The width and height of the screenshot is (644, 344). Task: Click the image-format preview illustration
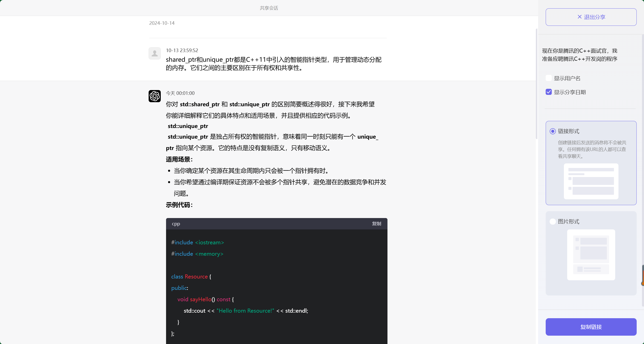[591, 254]
